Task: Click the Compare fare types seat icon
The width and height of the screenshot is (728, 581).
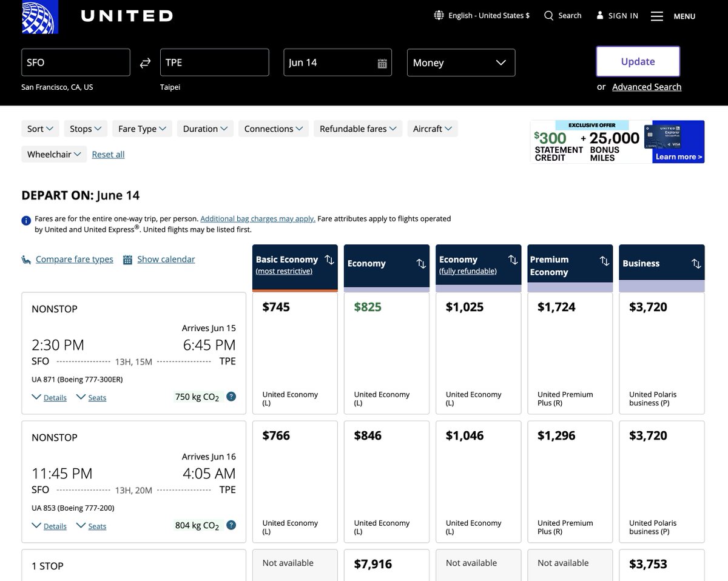Action: point(26,260)
